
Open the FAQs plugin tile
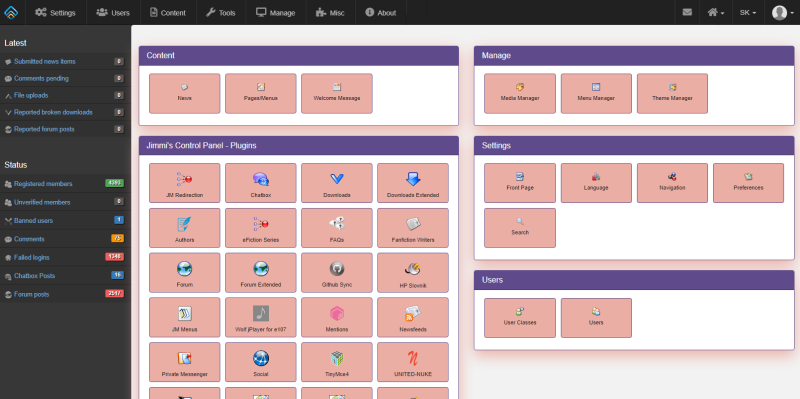pos(337,228)
